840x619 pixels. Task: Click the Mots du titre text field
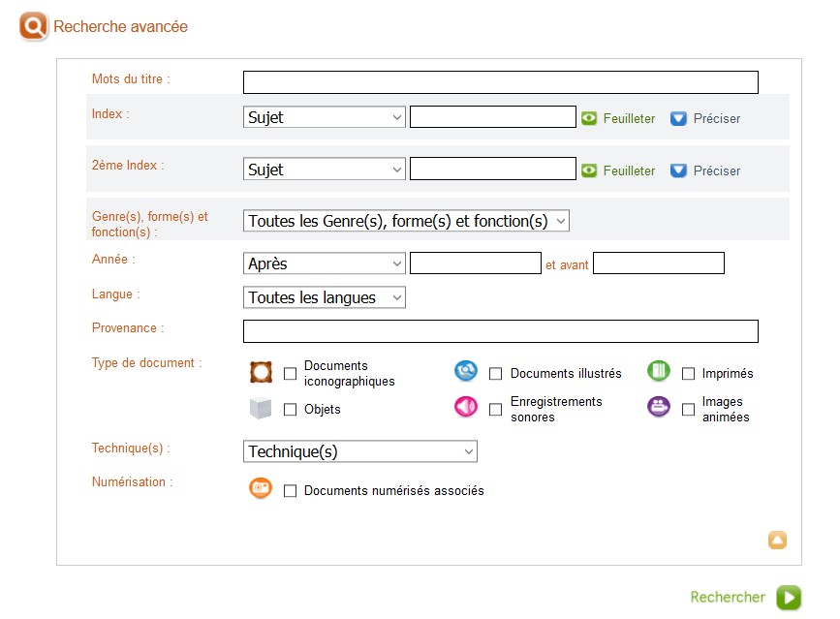(x=500, y=82)
